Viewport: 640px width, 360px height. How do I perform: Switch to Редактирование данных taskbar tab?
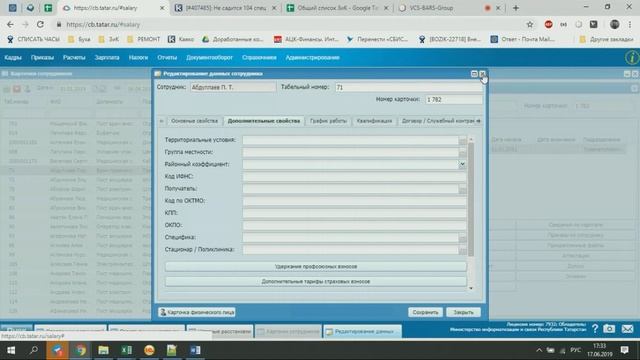point(362,331)
